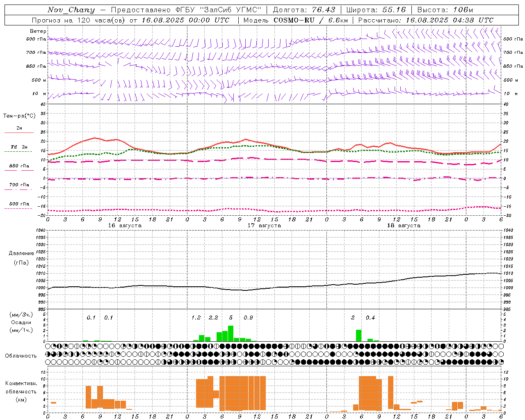
Task: Select the 'Широта: 55.16' latitude value
Action: pos(376,10)
